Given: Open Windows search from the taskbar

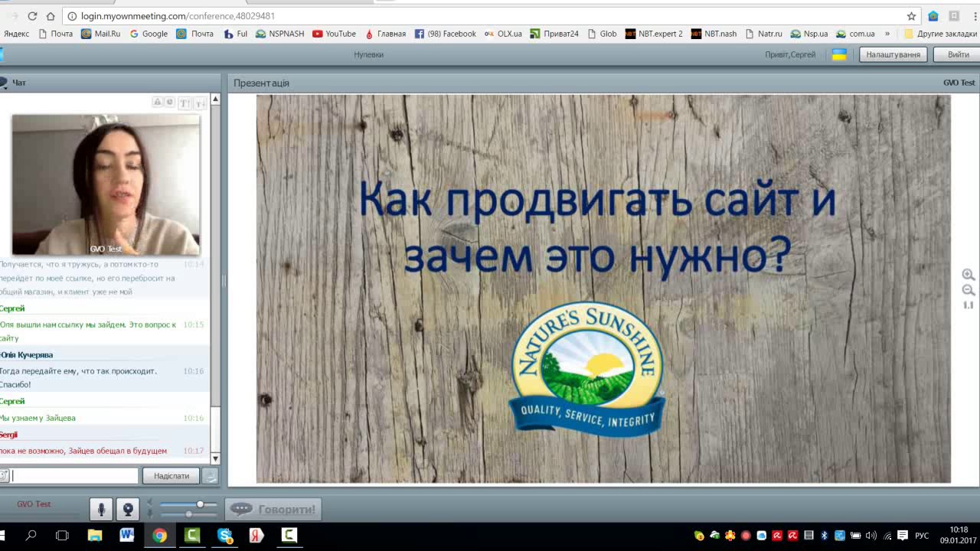Looking at the screenshot, I should coord(31,536).
